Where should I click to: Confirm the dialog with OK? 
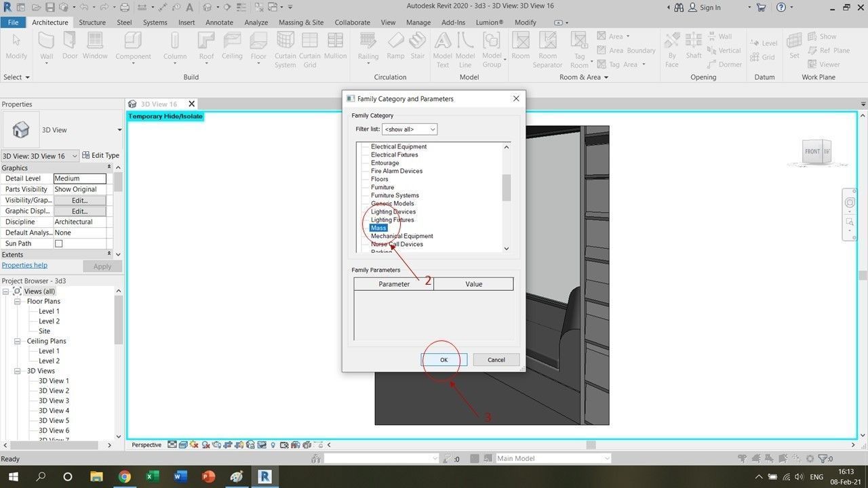point(443,360)
